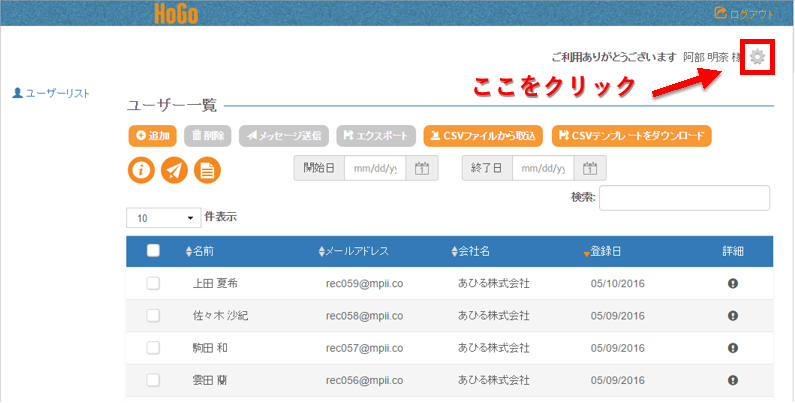795x403 pixels.
Task: Sort the table by 登録日 column
Action: click(x=603, y=251)
